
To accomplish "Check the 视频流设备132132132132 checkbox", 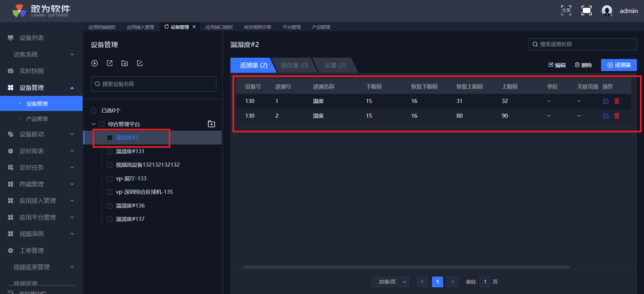I will click(110, 165).
